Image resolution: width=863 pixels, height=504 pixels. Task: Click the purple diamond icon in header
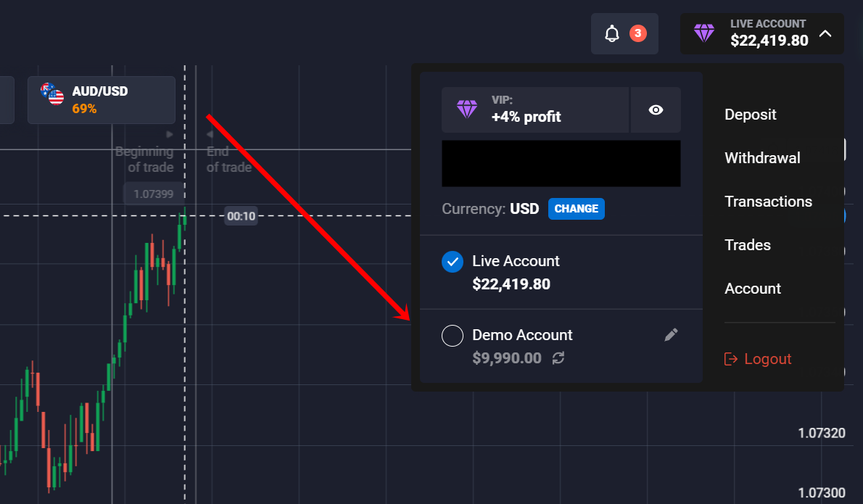click(x=703, y=33)
